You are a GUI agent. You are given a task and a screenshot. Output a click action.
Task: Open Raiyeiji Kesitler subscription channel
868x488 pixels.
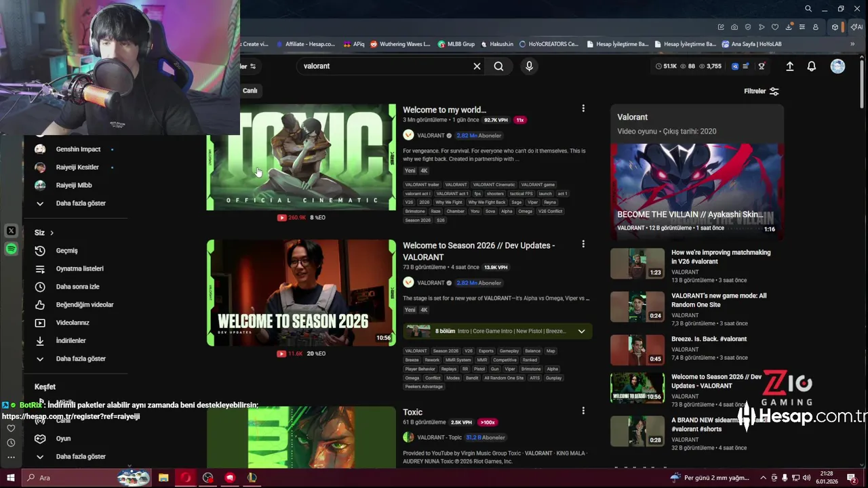77,167
